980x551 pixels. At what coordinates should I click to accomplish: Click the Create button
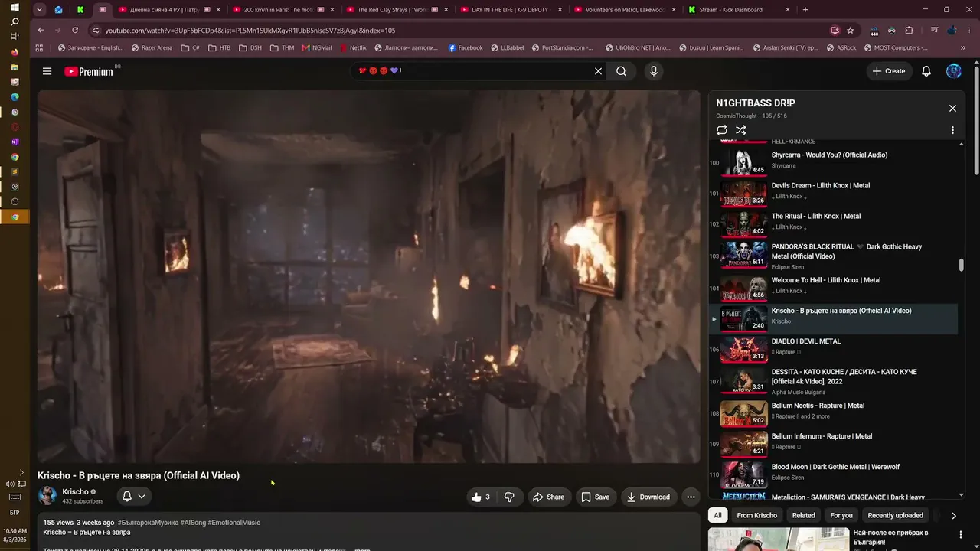coord(888,71)
